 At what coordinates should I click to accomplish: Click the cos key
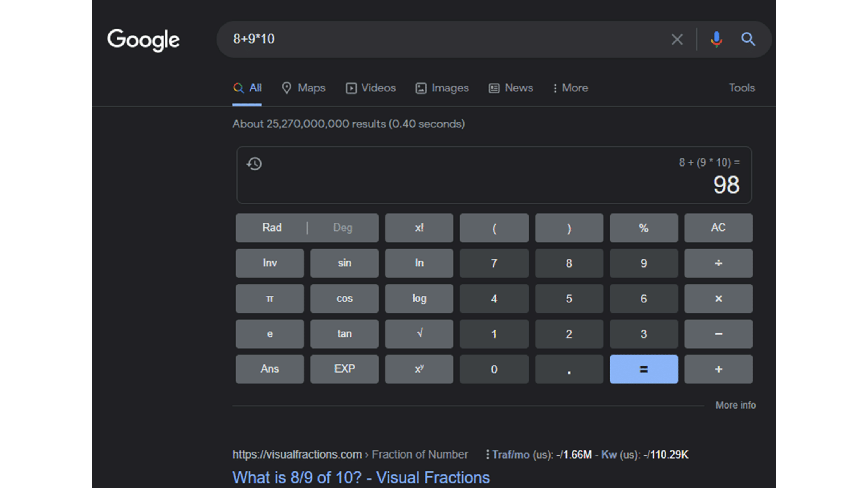click(x=344, y=299)
